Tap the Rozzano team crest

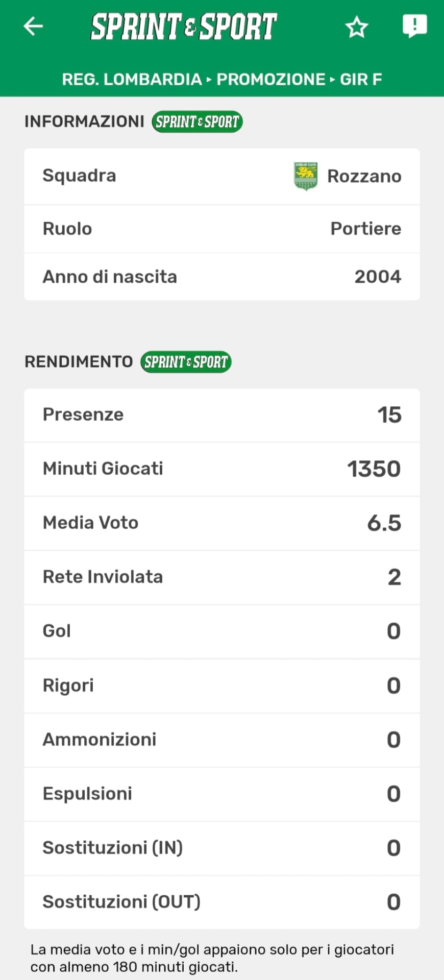pos(306,176)
